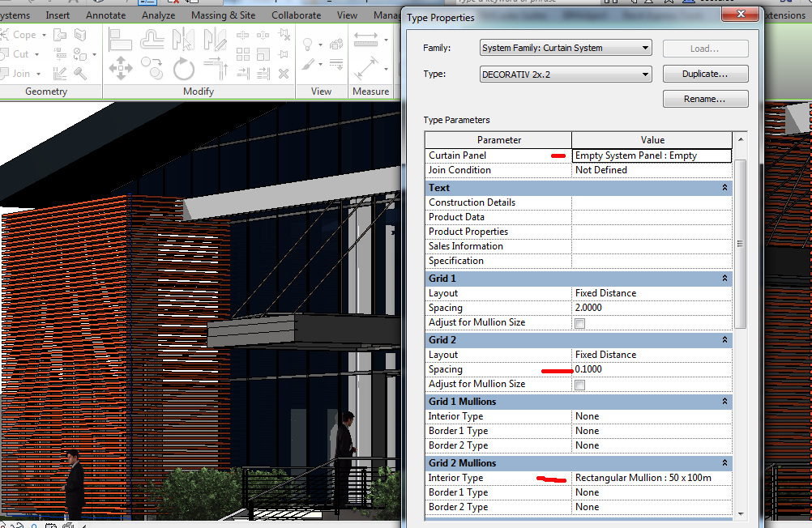This screenshot has height=528, width=812.
Task: Click the Rename... button
Action: point(705,99)
